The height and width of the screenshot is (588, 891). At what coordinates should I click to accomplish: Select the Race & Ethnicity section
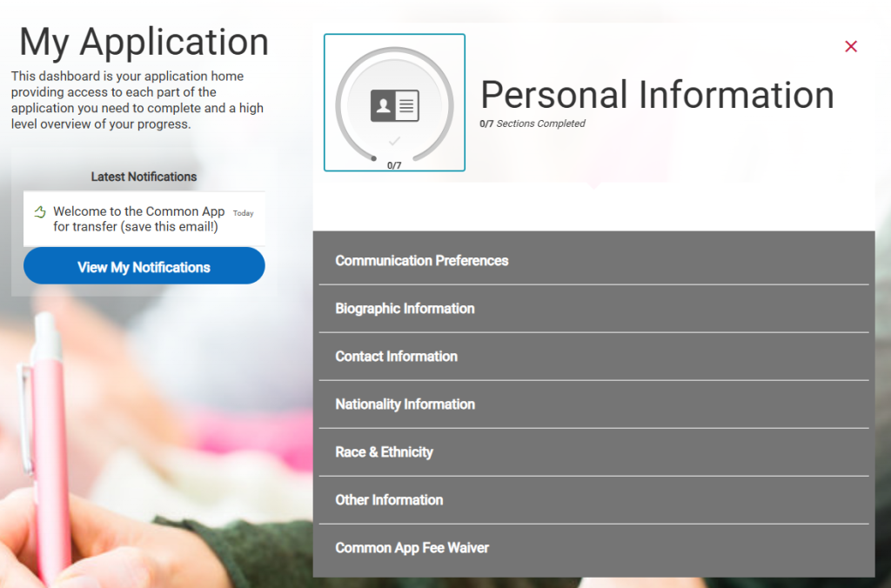tap(384, 452)
